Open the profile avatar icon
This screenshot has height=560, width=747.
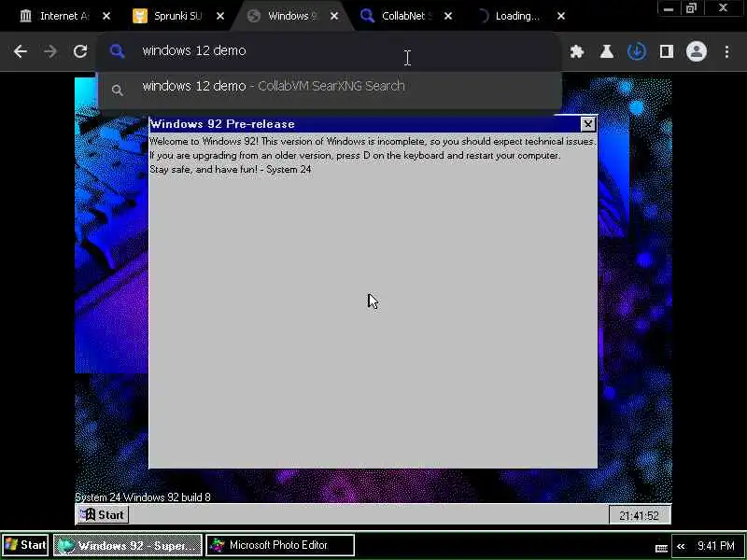pos(696,51)
